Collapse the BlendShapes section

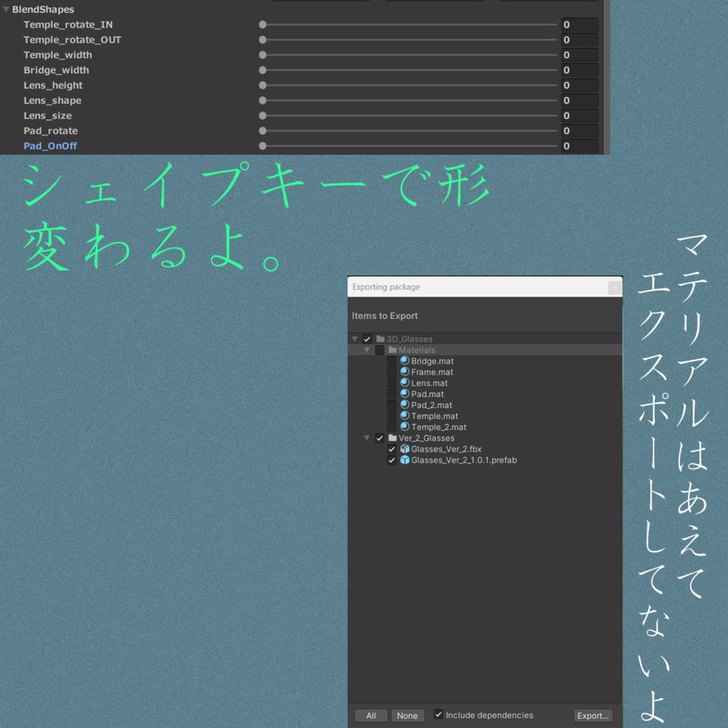(6, 9)
